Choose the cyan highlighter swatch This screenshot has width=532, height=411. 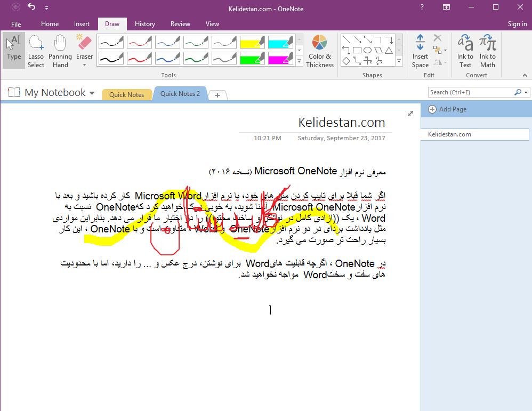click(280, 42)
